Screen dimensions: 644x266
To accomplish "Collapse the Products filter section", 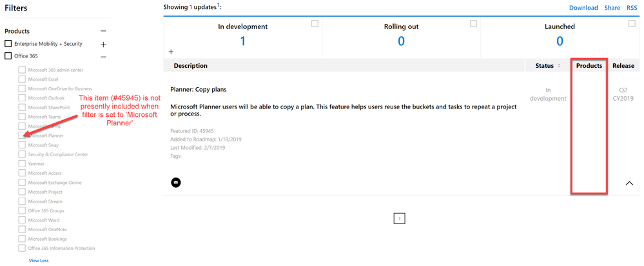I will (104, 31).
